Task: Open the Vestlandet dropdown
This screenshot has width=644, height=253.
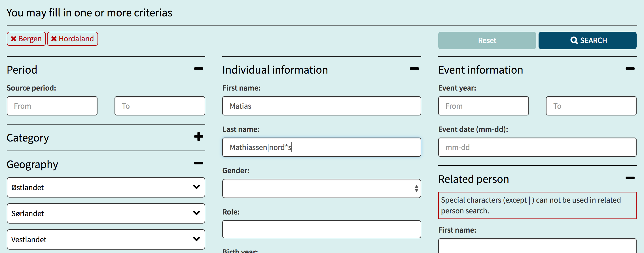Action: tap(106, 239)
